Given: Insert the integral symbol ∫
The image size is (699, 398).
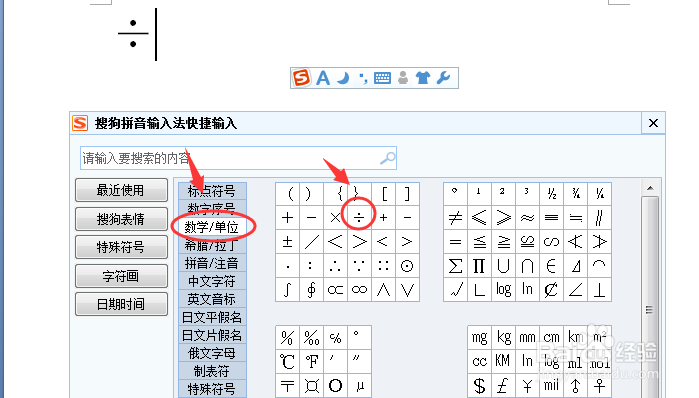Looking at the screenshot, I should coord(288,290).
